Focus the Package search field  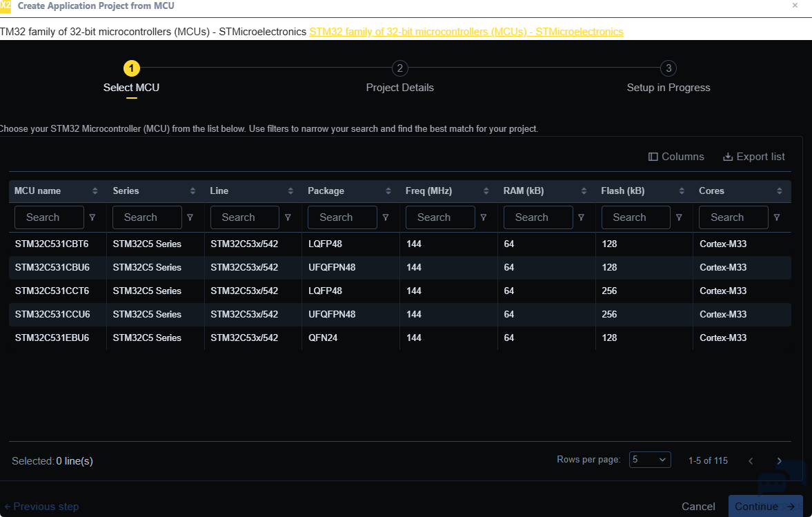[x=342, y=217]
